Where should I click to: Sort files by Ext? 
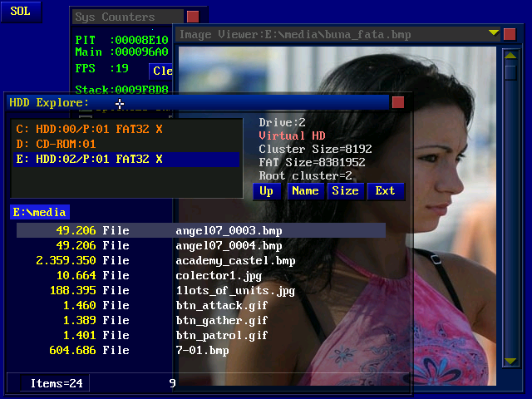click(x=386, y=191)
